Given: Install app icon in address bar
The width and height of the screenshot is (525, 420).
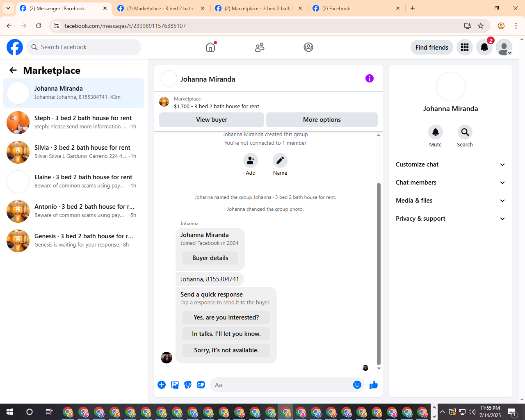Looking at the screenshot, I should tap(468, 26).
